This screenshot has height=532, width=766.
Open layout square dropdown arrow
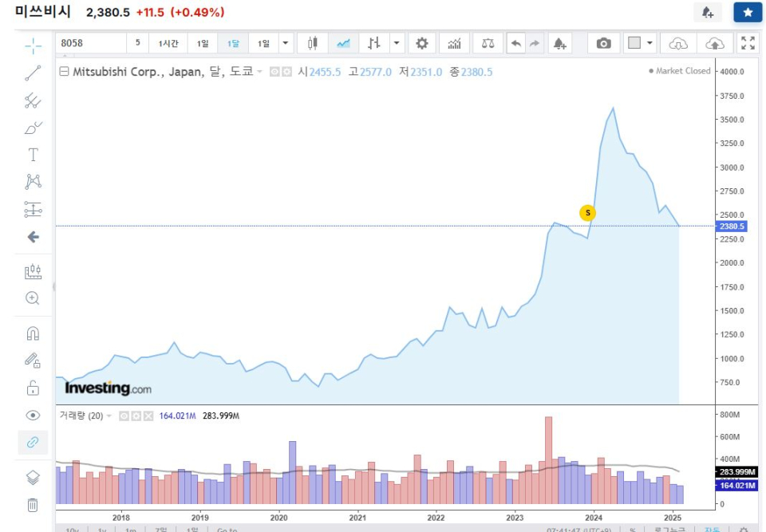[x=650, y=43]
